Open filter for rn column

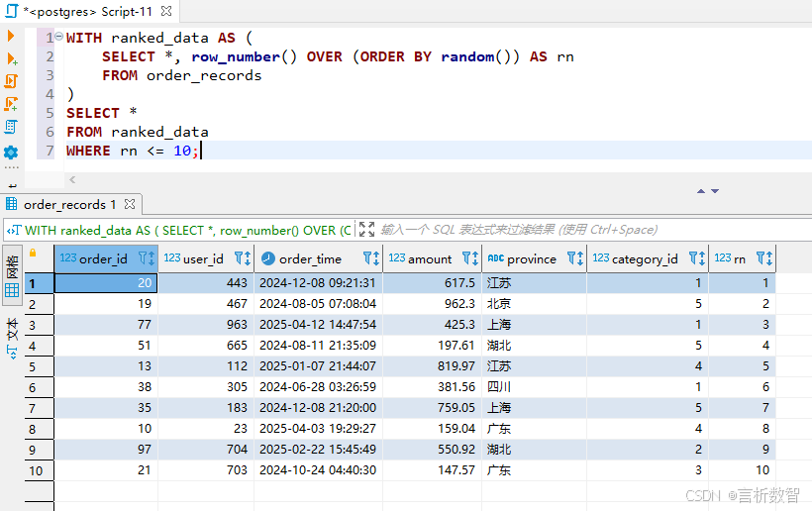click(761, 257)
